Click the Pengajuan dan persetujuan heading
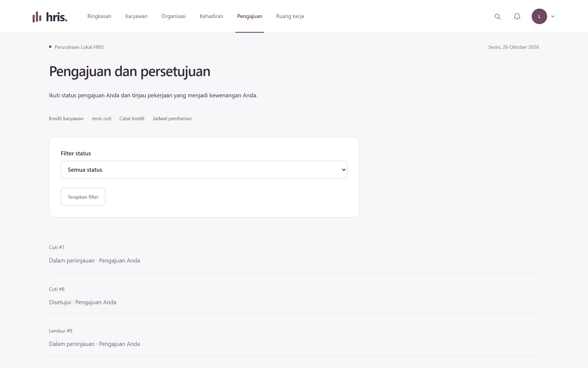The height and width of the screenshot is (368, 588). pos(130,72)
